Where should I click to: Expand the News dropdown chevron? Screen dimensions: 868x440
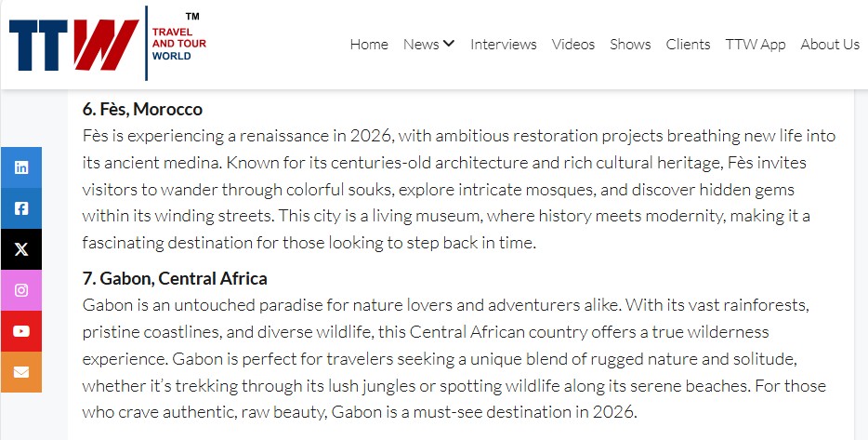tap(449, 43)
